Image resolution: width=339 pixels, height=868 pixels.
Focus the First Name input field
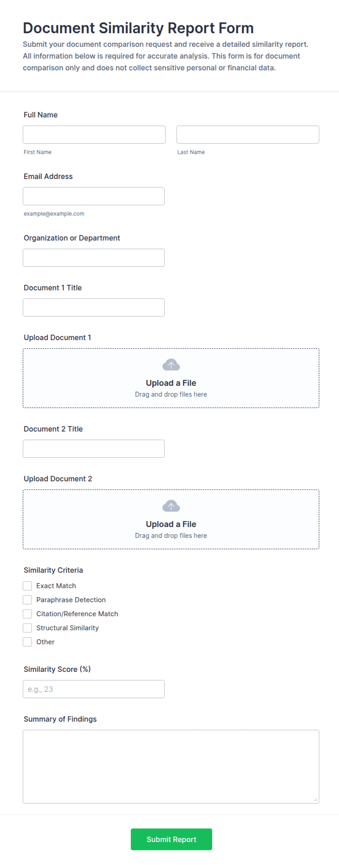[x=94, y=135]
